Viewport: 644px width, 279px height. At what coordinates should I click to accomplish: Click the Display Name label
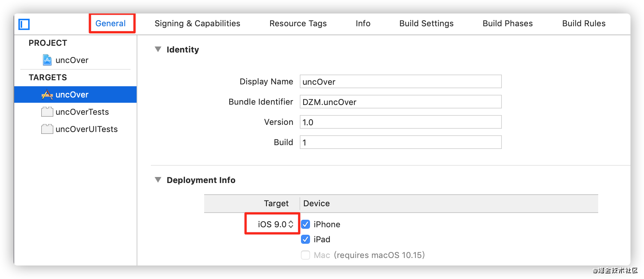pos(266,81)
